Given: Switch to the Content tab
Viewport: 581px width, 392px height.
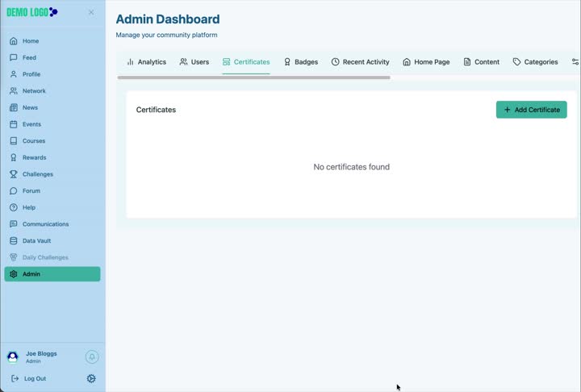Looking at the screenshot, I should click(481, 62).
